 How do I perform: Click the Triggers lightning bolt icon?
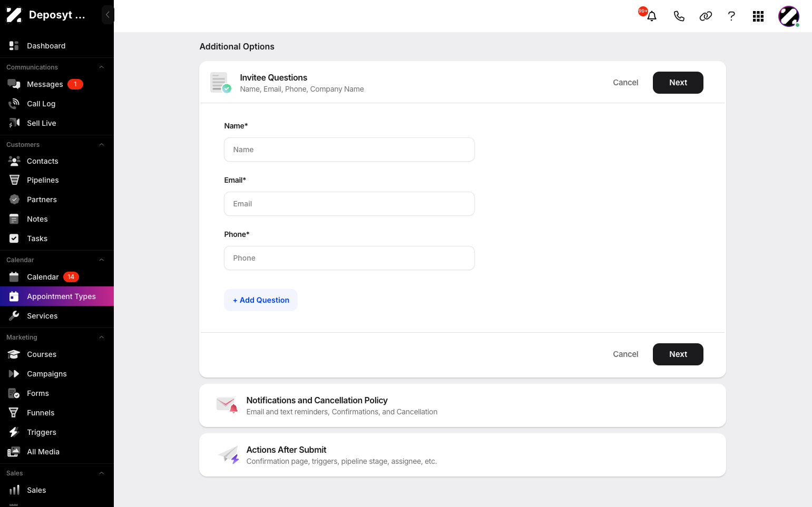14,432
